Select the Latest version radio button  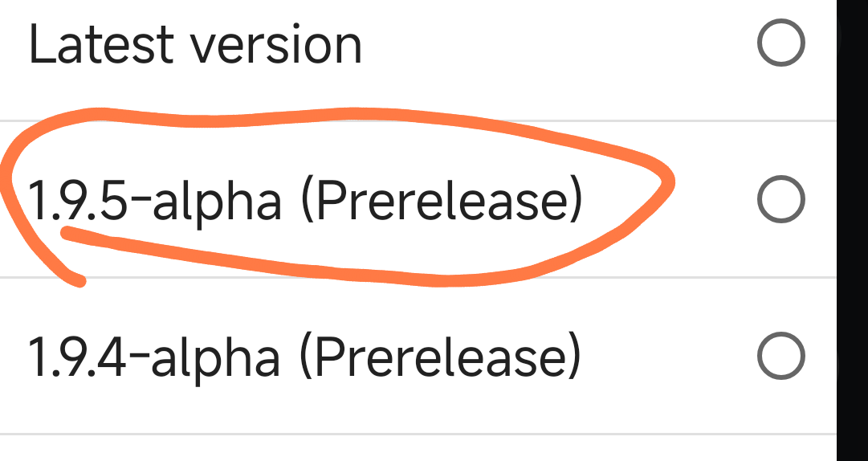(780, 44)
